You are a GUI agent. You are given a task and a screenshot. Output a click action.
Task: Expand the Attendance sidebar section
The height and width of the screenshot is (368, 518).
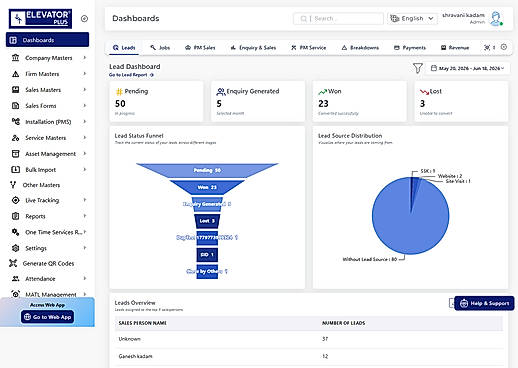click(48, 279)
